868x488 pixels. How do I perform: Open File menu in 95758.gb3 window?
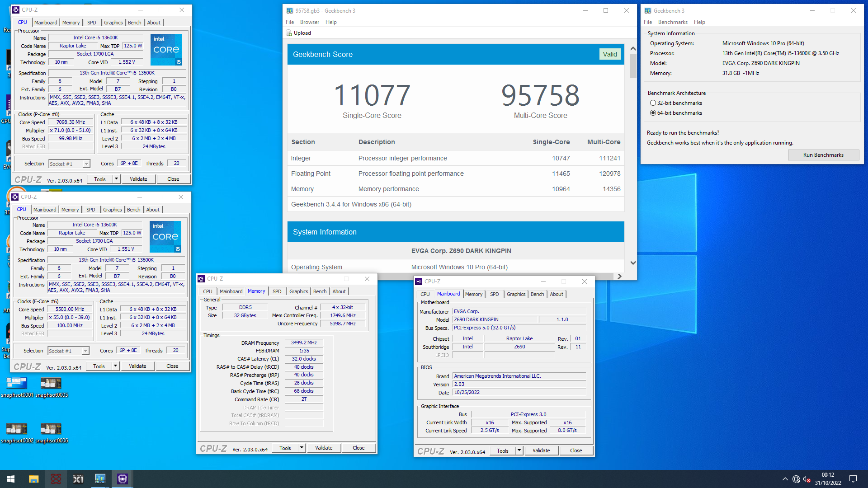[x=290, y=22]
